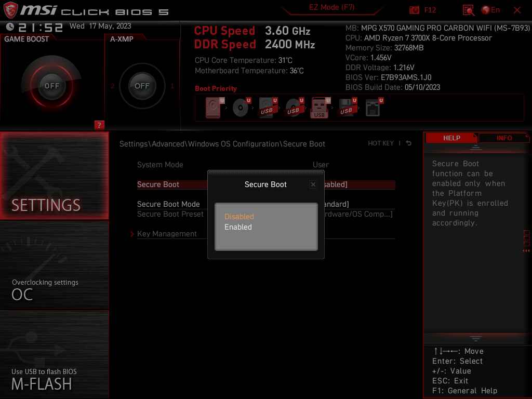Select the hard disk boot priority icon

pyautogui.click(x=212, y=107)
